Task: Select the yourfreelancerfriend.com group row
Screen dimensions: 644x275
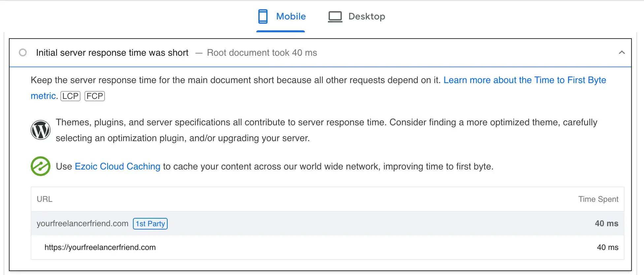Action: [328, 224]
